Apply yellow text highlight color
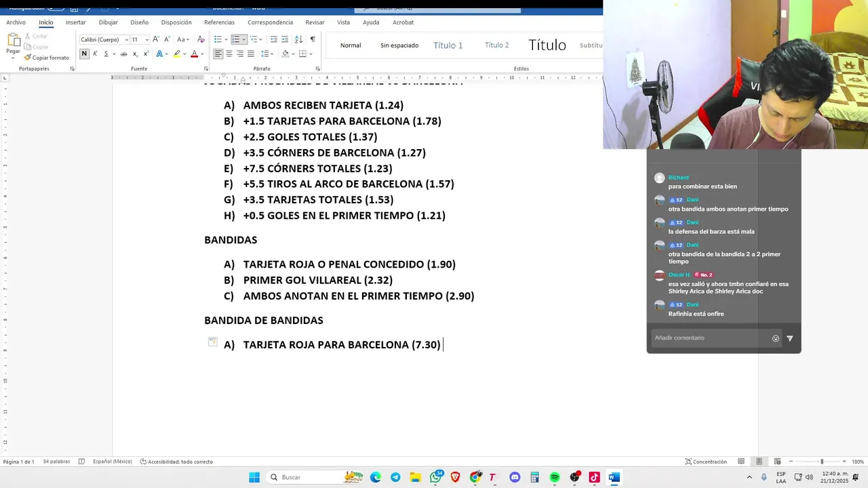Viewport: 868px width, 488px height. (177, 54)
